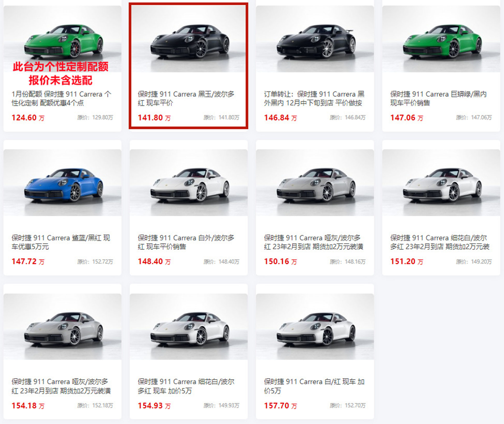Click the 147.06 万 price of green car
The height and width of the screenshot is (424, 504).
tap(407, 118)
